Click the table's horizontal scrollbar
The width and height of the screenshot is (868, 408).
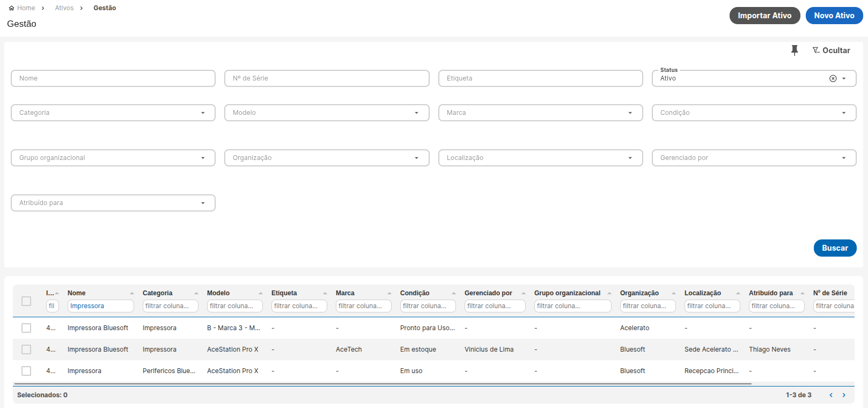pos(382,384)
